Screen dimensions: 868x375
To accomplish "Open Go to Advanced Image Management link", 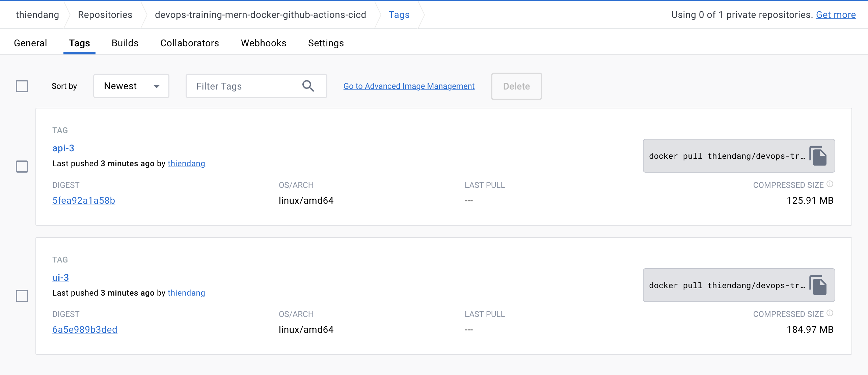I will [x=409, y=86].
